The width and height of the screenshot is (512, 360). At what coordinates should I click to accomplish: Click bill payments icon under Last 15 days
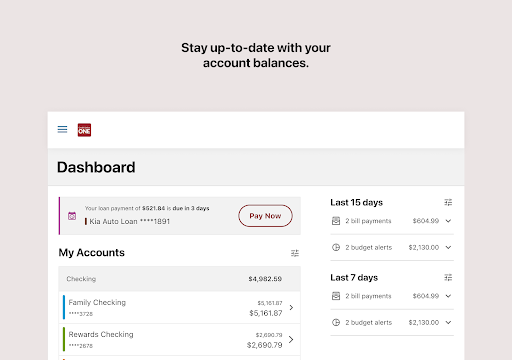pos(336,221)
